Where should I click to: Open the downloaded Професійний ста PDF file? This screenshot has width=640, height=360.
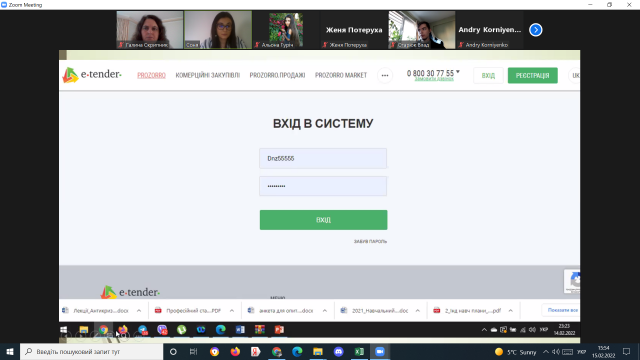point(189,311)
